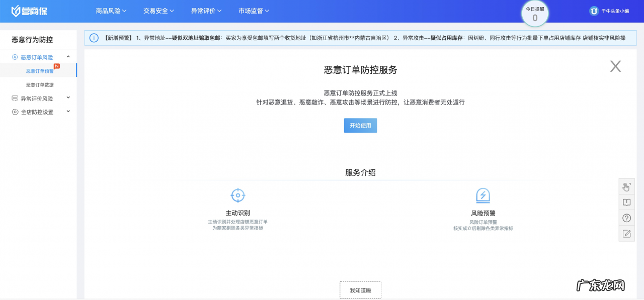Click the hand pointer guide icon
The height and width of the screenshot is (300, 644).
(x=626, y=186)
